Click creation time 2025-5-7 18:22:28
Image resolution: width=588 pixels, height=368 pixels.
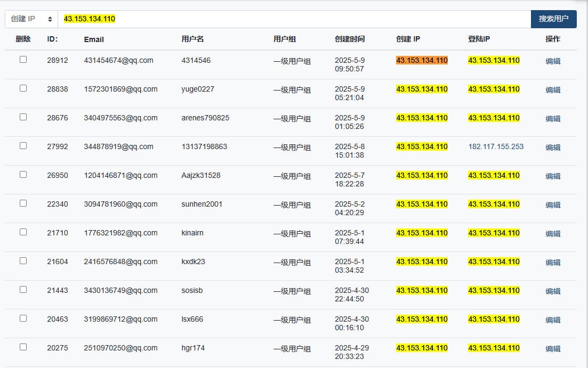click(350, 179)
